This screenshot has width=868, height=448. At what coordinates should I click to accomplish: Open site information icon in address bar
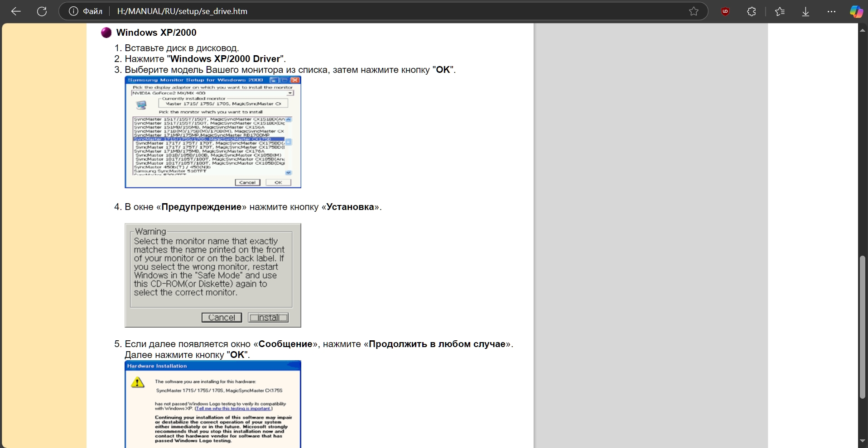pos(73,11)
